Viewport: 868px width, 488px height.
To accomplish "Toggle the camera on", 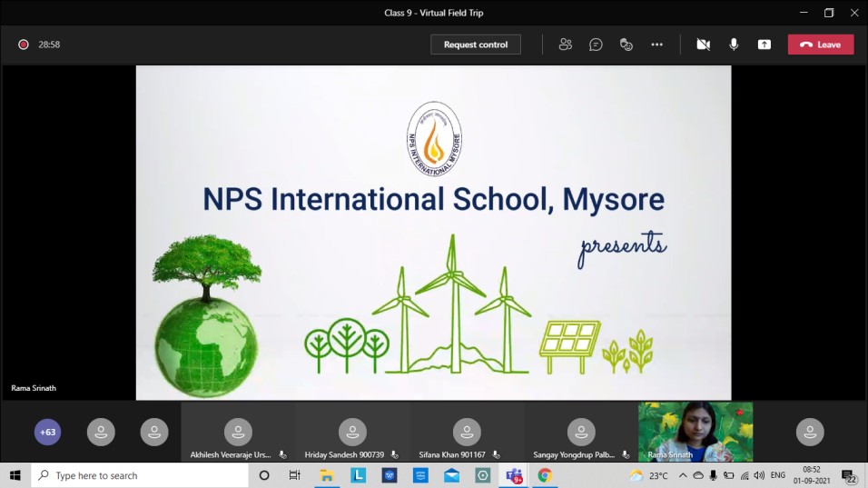I will (x=703, y=45).
